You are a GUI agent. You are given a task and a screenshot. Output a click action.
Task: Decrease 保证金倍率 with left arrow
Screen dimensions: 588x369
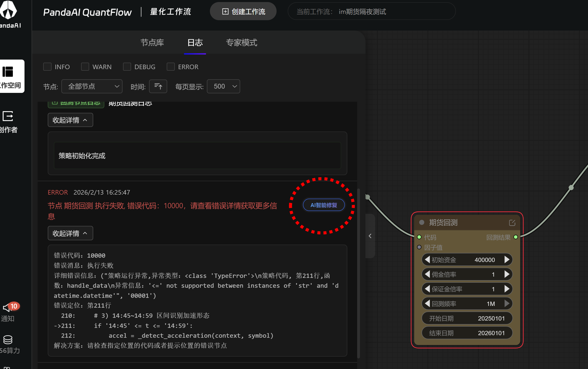coord(427,289)
